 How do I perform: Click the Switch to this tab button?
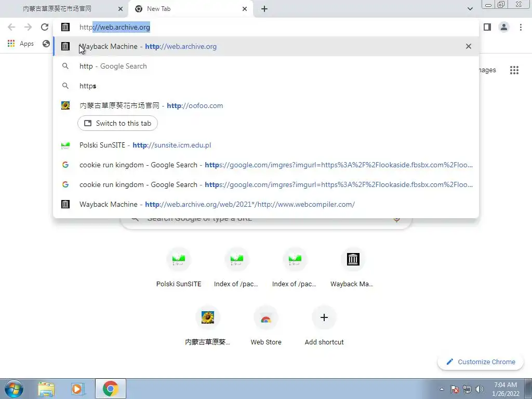tap(117, 123)
